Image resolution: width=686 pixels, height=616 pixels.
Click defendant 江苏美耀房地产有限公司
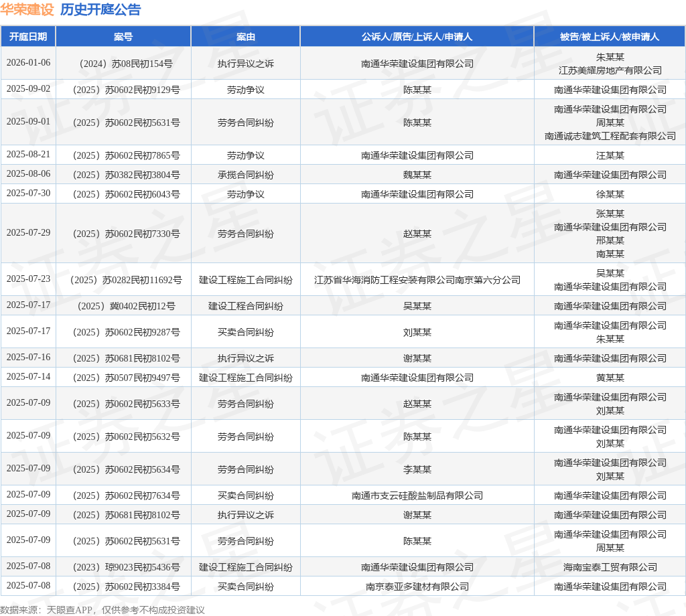pyautogui.click(x=610, y=70)
